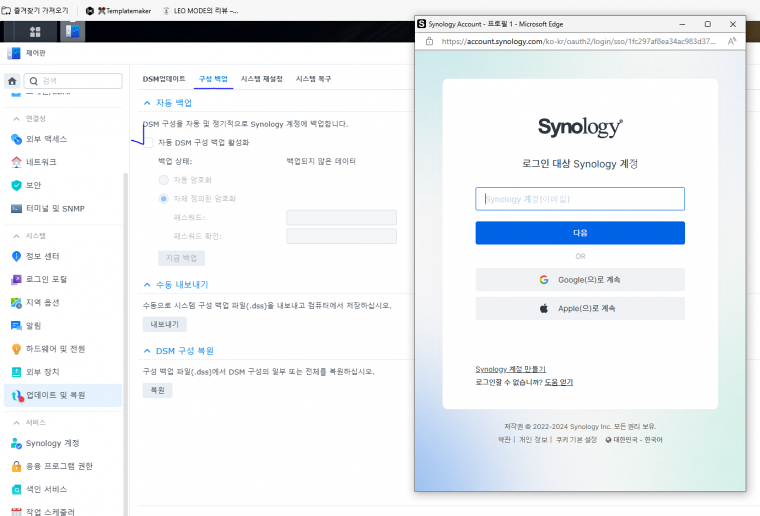Open 색인 서비스 icon
Image resolution: width=760 pixels, height=516 pixels.
click(16, 489)
